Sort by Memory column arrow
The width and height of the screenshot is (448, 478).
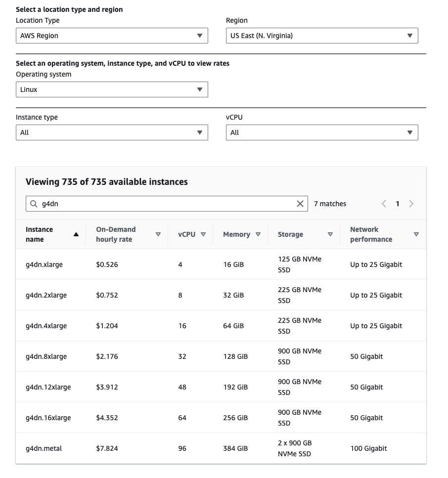pyautogui.click(x=258, y=234)
